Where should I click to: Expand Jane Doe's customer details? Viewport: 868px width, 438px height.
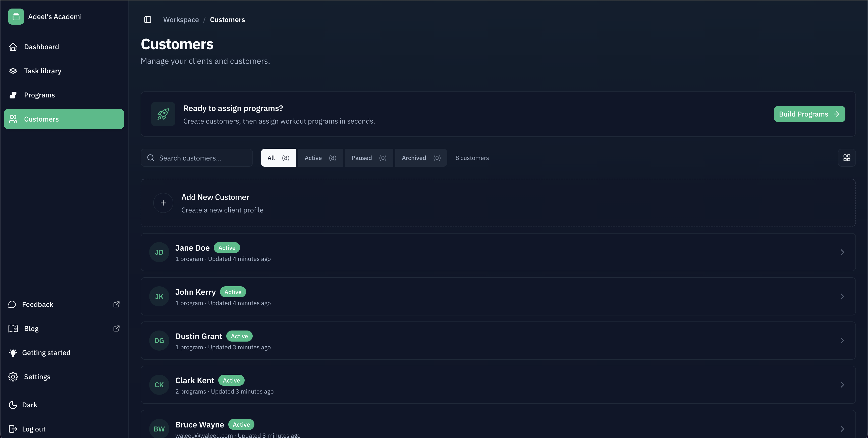click(842, 252)
